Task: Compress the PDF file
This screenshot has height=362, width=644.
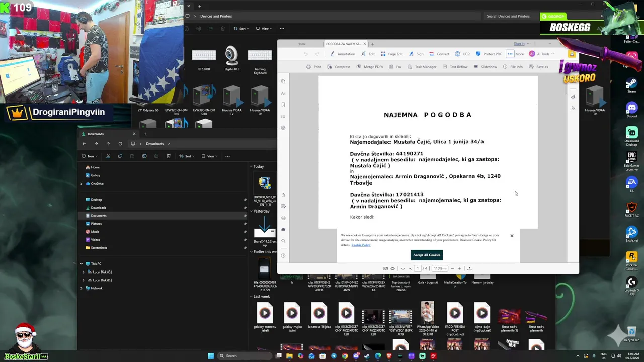Action: 339,67
